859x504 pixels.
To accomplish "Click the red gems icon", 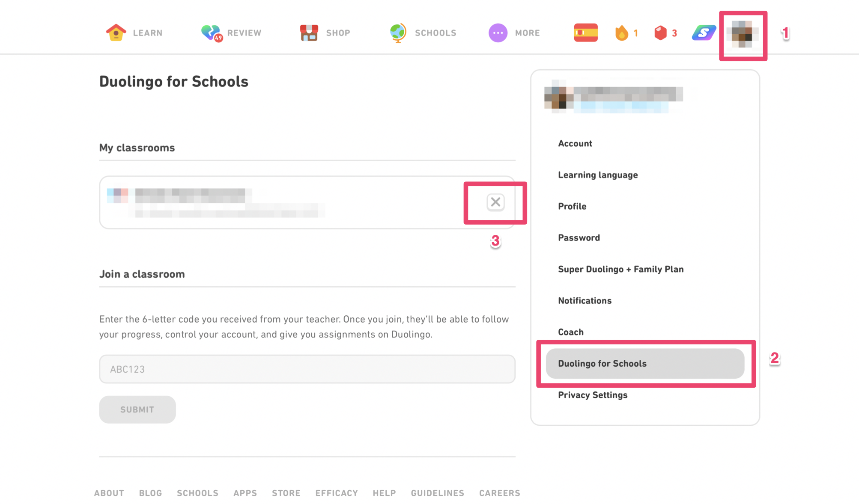I will point(660,33).
